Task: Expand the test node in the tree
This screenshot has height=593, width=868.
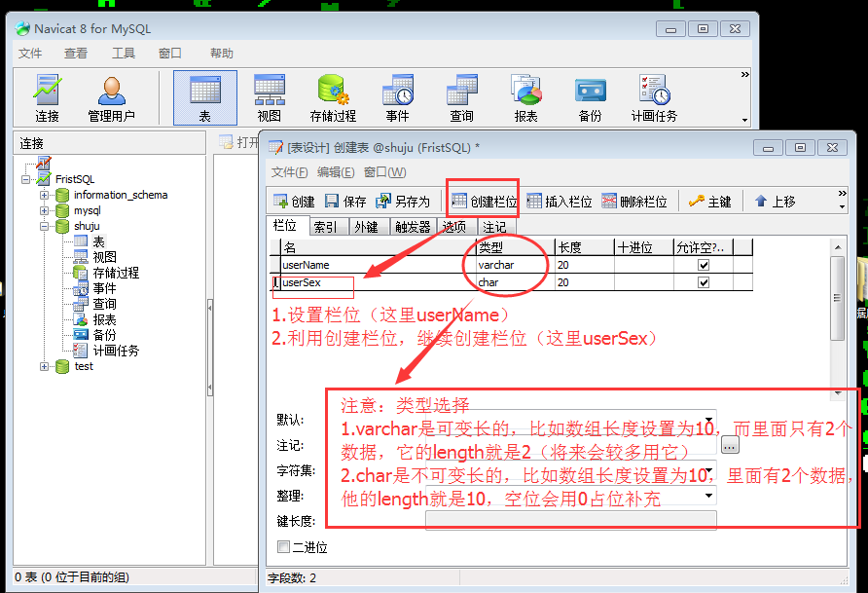Action: (46, 366)
